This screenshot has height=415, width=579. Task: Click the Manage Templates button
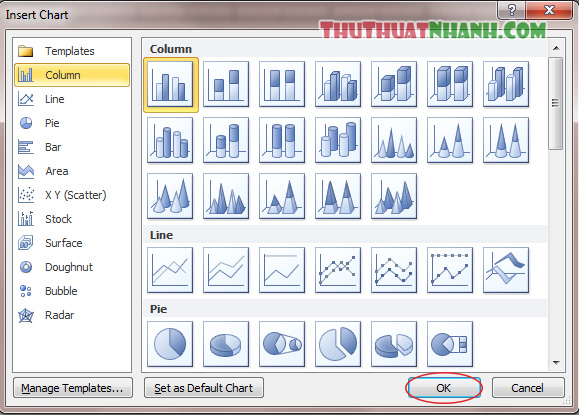pos(73,388)
